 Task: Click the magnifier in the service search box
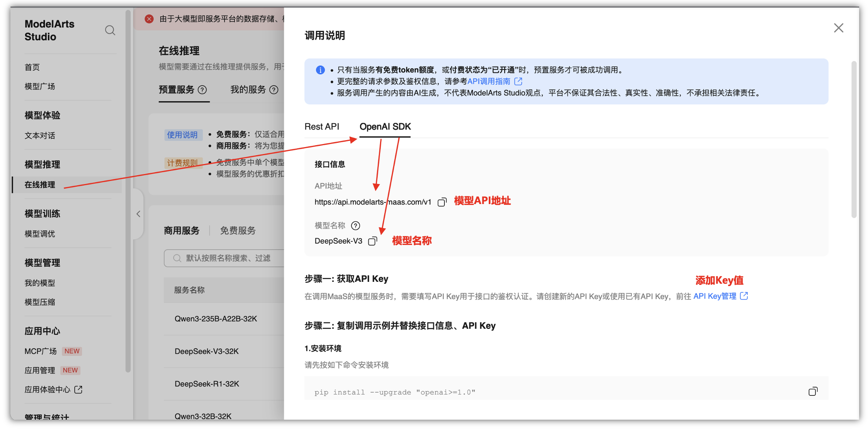[x=177, y=258]
